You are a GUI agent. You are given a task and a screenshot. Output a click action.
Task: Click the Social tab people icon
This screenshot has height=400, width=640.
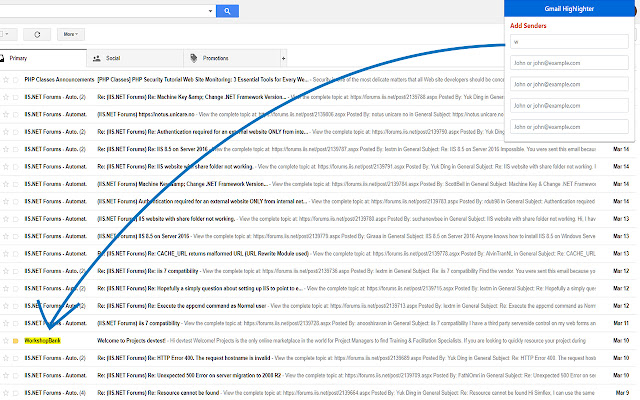tap(97, 58)
